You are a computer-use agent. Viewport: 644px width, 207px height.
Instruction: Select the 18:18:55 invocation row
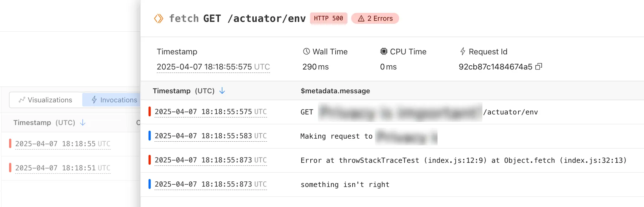[63, 144]
